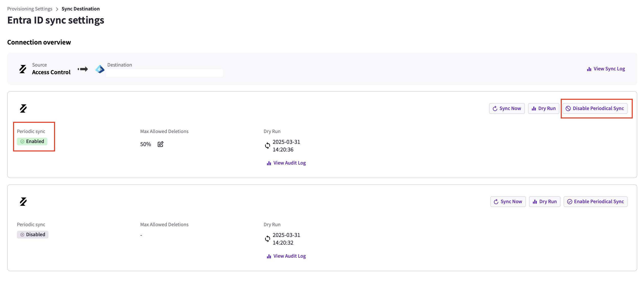
Task: Click the gray Disabled status badge
Action: (x=33, y=235)
